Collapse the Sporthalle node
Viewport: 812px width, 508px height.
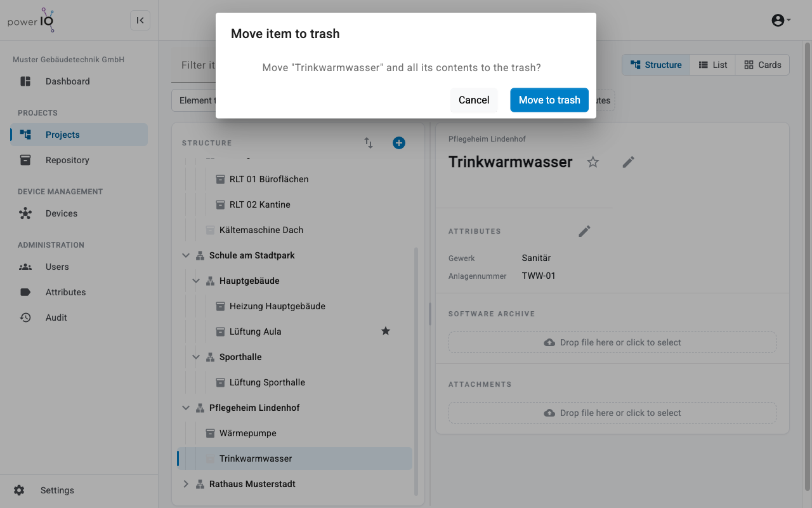tap(196, 357)
